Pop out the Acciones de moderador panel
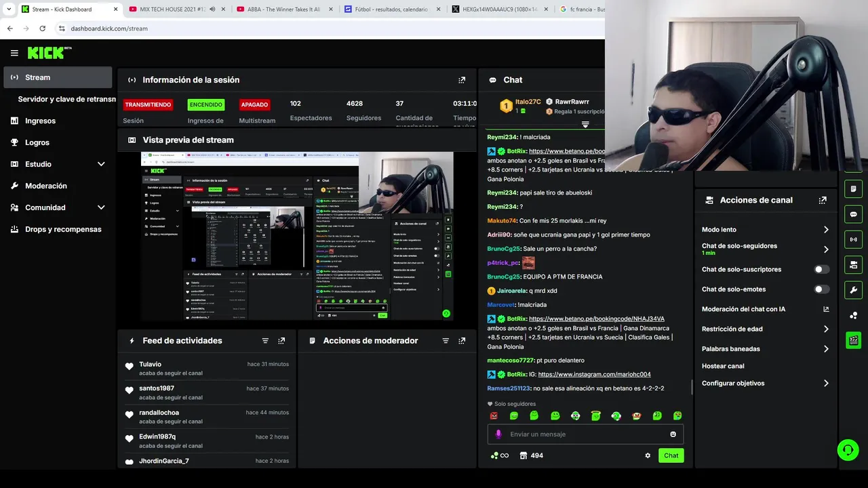This screenshot has height=488, width=868. [x=462, y=341]
